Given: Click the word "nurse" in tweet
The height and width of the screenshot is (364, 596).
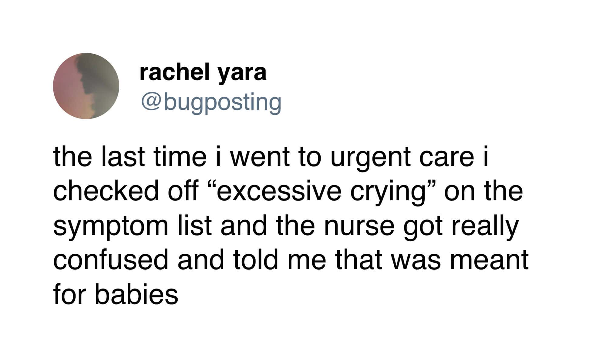Looking at the screenshot, I should coord(359,226).
